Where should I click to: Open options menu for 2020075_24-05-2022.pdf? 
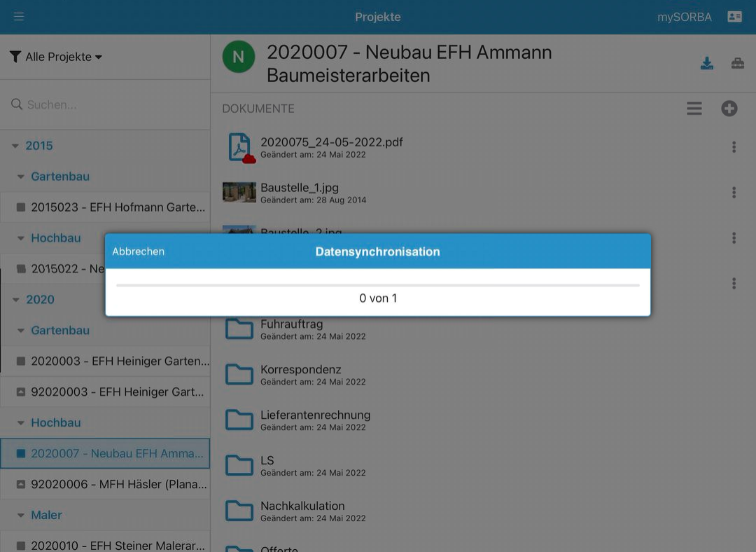(x=734, y=147)
